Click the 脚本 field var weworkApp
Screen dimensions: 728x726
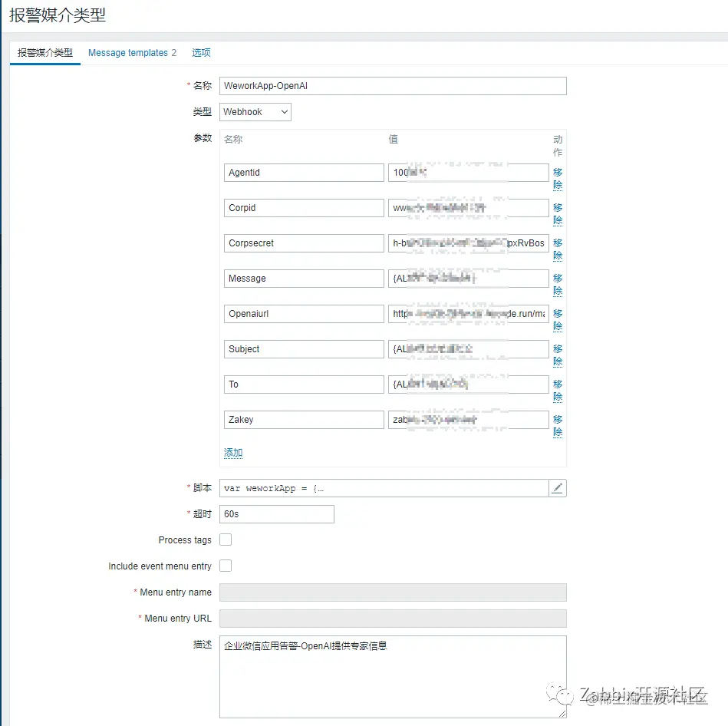click(x=384, y=488)
